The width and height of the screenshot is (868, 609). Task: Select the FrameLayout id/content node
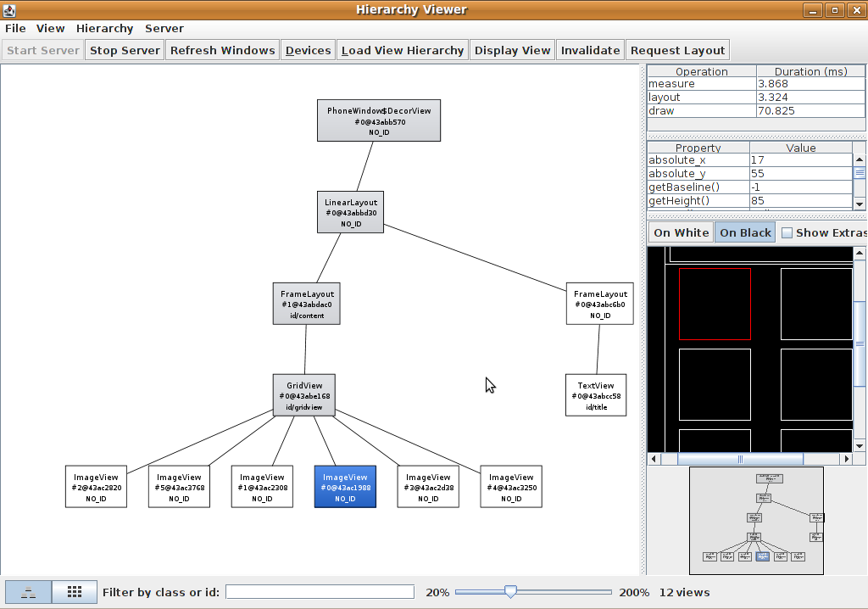307,304
